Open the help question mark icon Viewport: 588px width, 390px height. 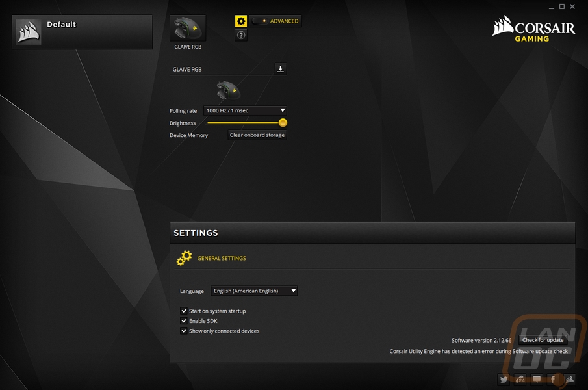[241, 35]
